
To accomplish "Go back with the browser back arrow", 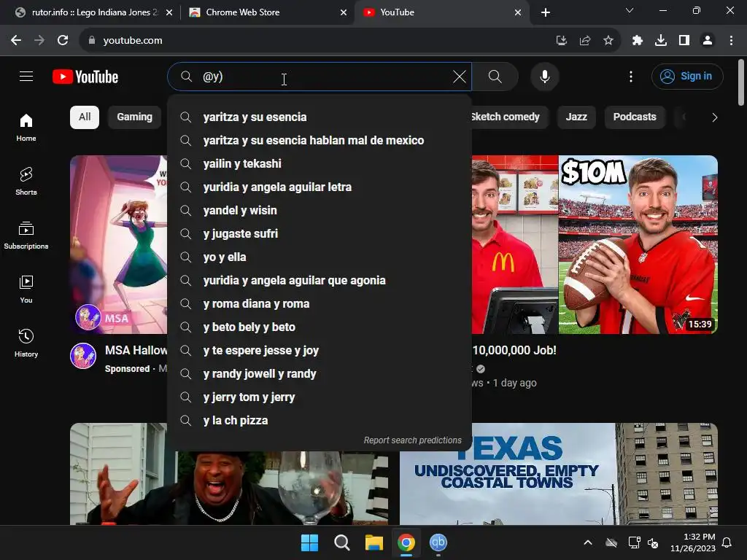I will pyautogui.click(x=16, y=41).
